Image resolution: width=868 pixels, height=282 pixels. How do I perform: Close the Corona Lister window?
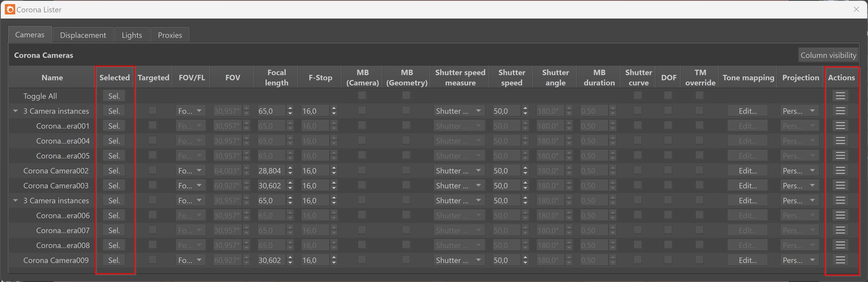[856, 10]
